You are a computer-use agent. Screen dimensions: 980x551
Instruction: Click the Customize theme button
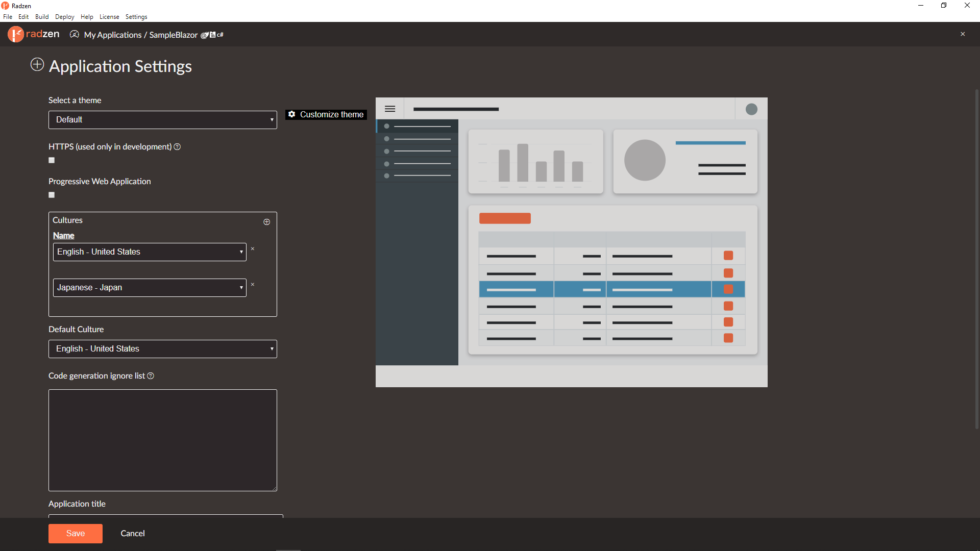pyautogui.click(x=326, y=115)
